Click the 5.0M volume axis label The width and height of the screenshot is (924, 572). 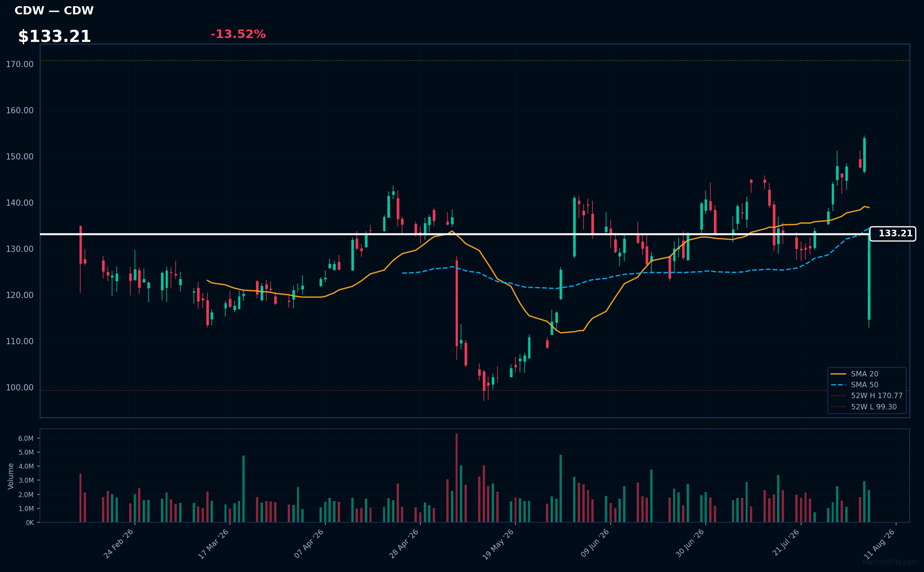26,452
